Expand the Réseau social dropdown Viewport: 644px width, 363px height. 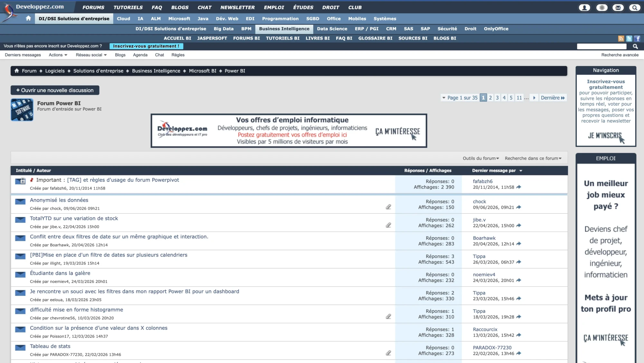click(91, 55)
